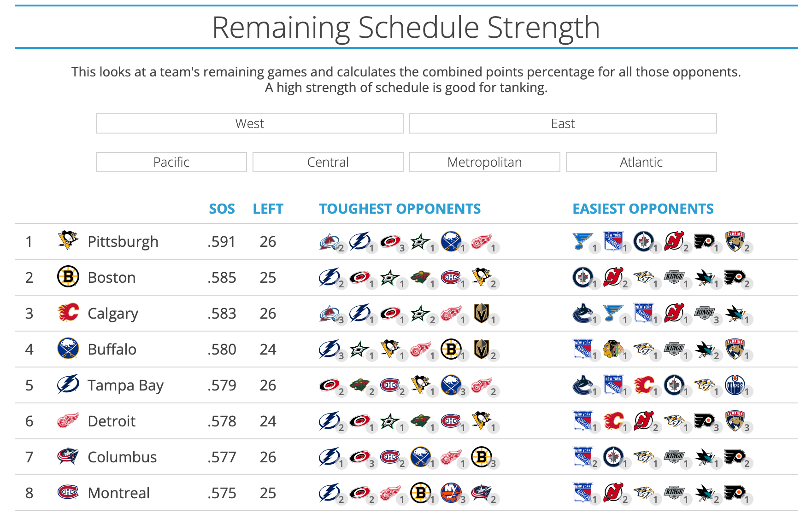Click the Montreal Canadiens team logo in row 8
812x513 pixels.
(68, 492)
